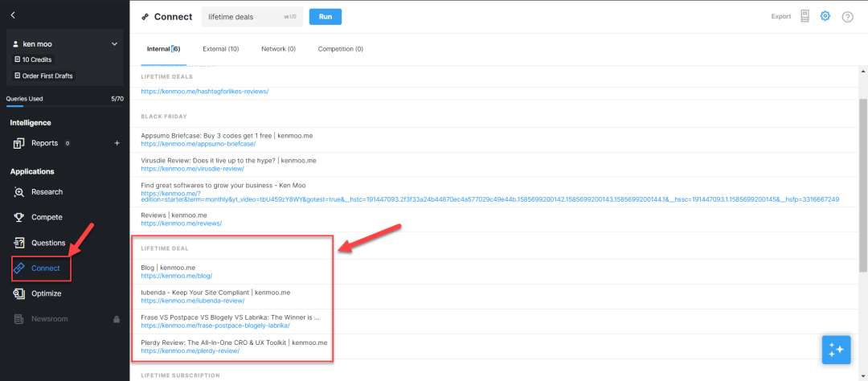Click the Optimize icon

[18, 293]
